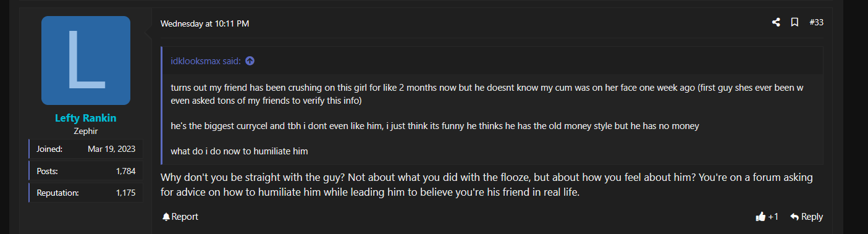Like the post with the thumbs-up icon
Screen dimensions: 868x234
click(761, 217)
